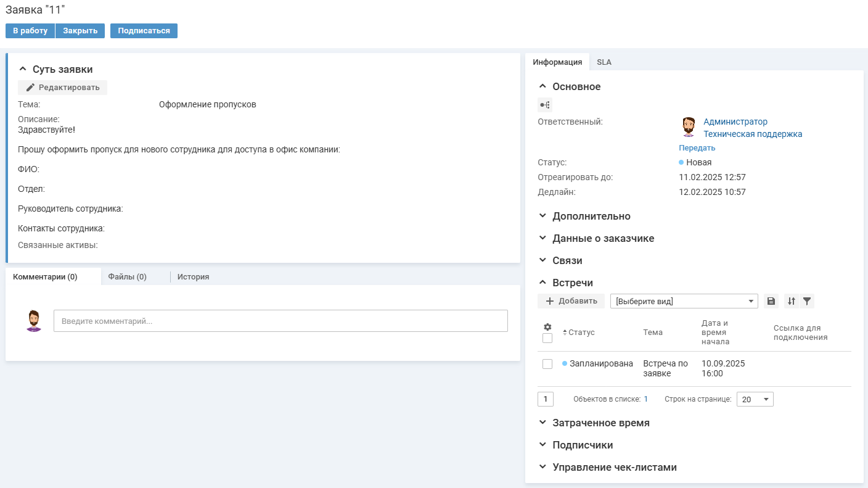868x488 pixels.
Task: Click the structure icon under Основное
Action: point(545,104)
